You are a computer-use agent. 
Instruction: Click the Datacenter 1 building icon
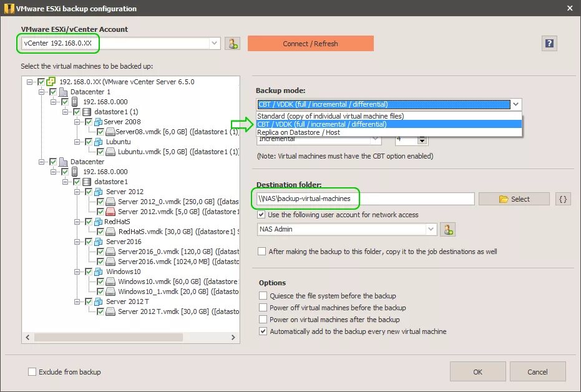point(64,92)
